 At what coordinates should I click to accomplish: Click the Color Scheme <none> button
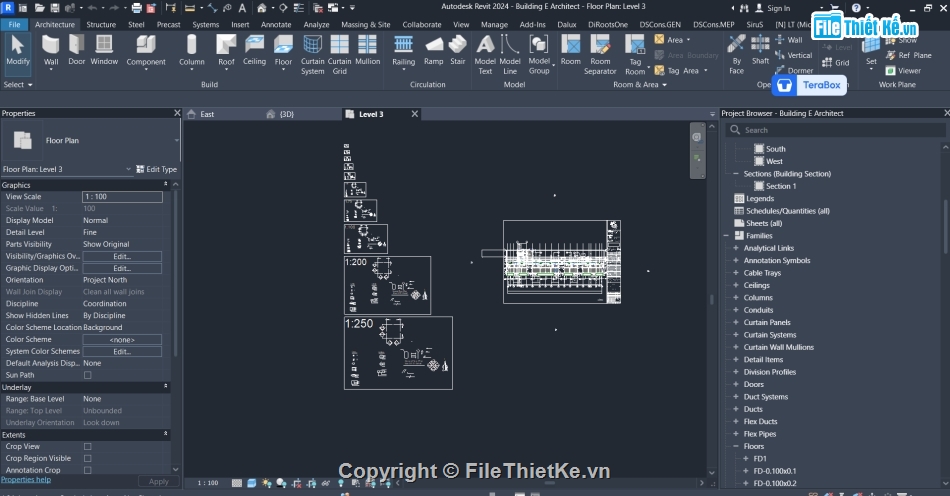pos(122,340)
